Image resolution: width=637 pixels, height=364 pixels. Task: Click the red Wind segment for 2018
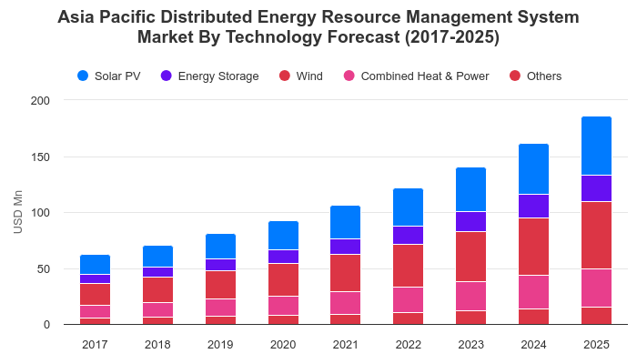pos(157,289)
